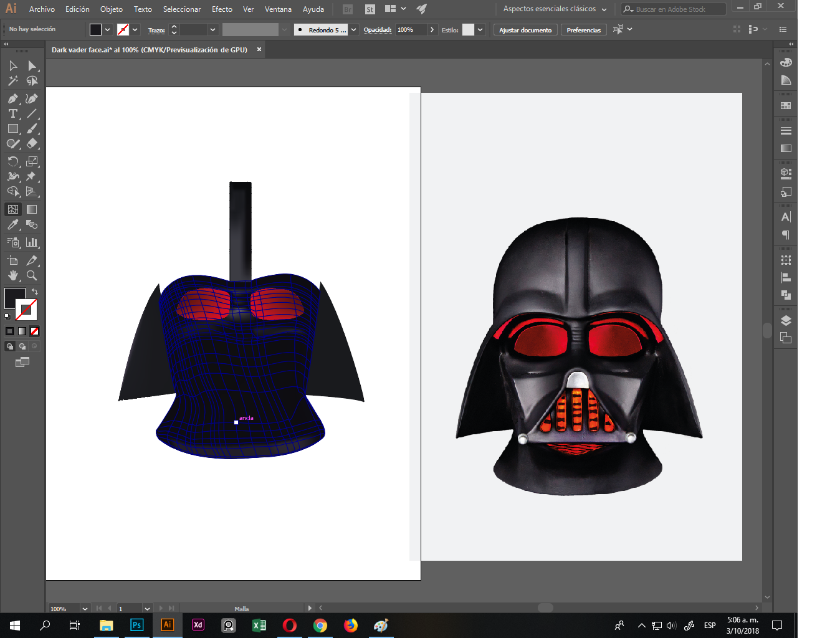
Task: Open Adobe Stock St button
Action: point(370,9)
